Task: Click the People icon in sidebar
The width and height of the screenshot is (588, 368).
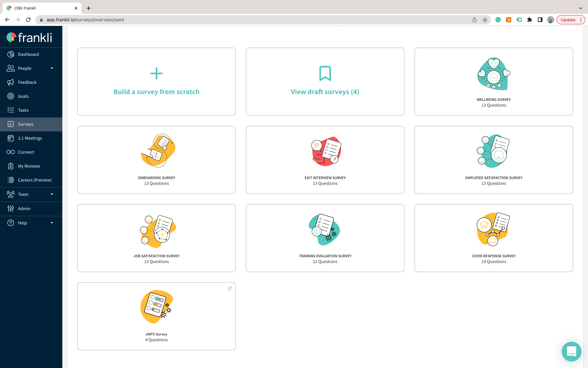Action: click(10, 68)
